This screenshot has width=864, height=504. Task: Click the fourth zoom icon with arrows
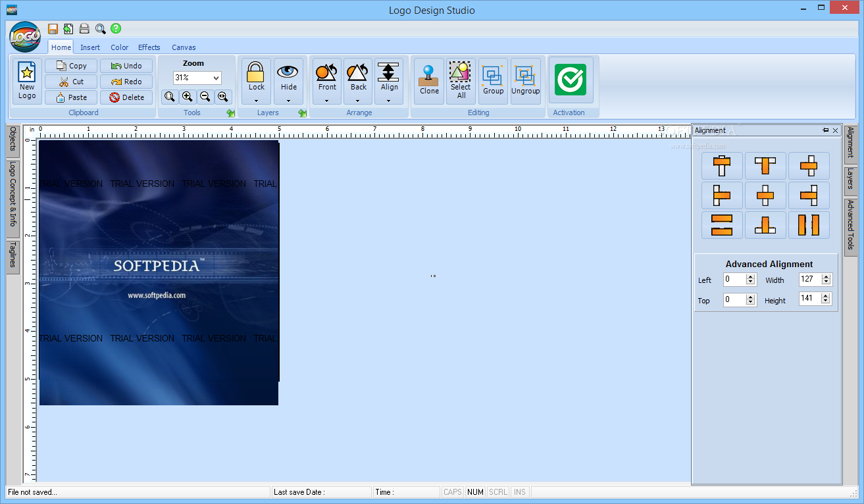pyautogui.click(x=223, y=97)
